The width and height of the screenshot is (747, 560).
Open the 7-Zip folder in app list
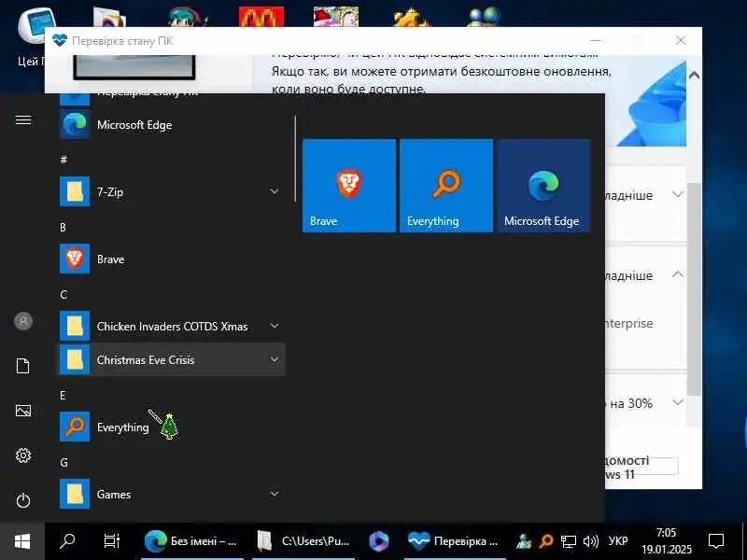[x=172, y=192]
